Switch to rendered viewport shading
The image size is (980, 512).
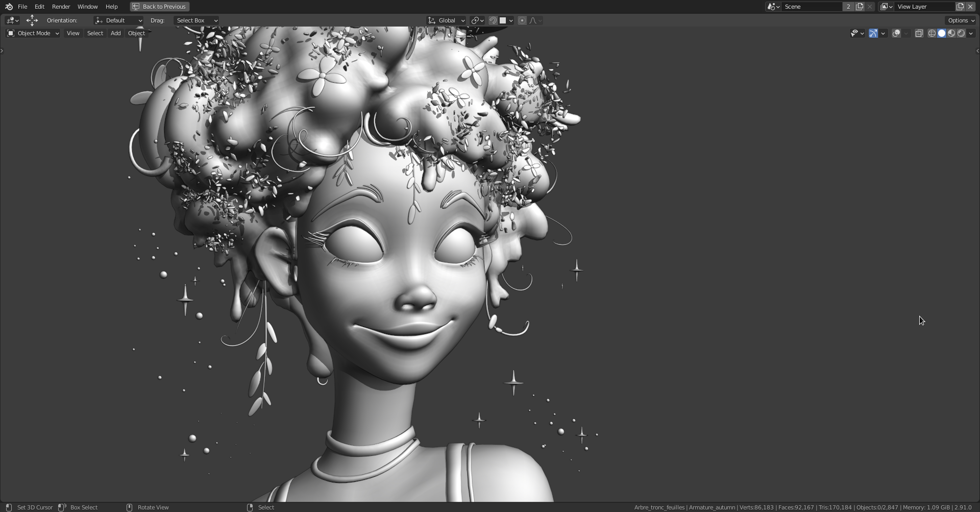961,33
